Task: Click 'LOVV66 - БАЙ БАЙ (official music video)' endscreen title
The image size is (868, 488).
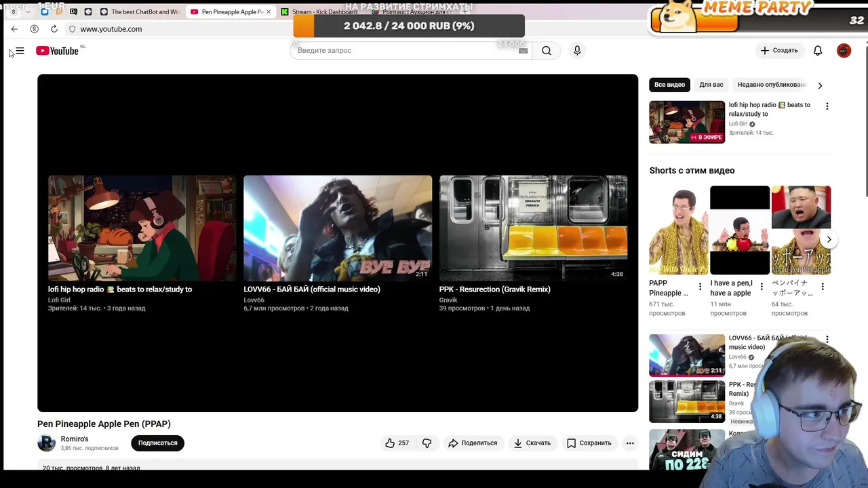Action: click(x=312, y=289)
